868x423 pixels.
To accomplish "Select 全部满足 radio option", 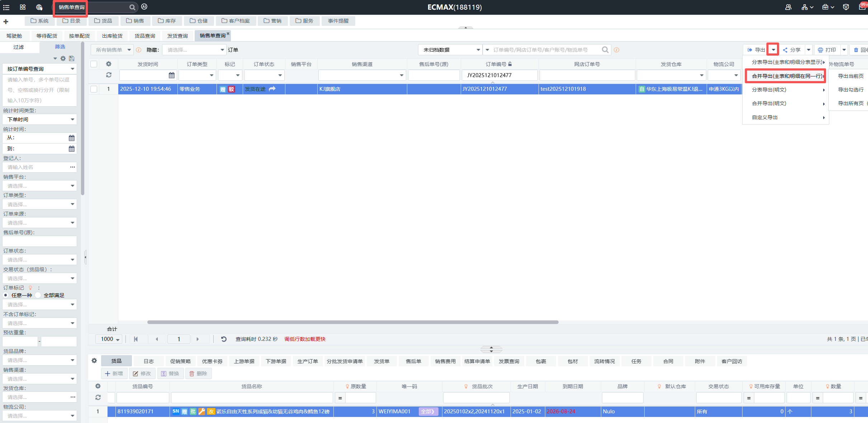I will point(38,295).
